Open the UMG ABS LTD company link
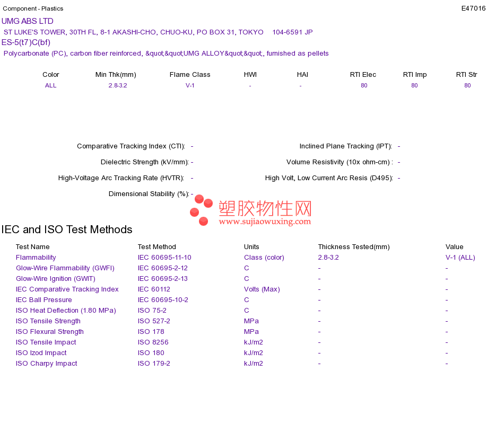Image resolution: width=504 pixels, height=424 pixels. click(x=27, y=21)
